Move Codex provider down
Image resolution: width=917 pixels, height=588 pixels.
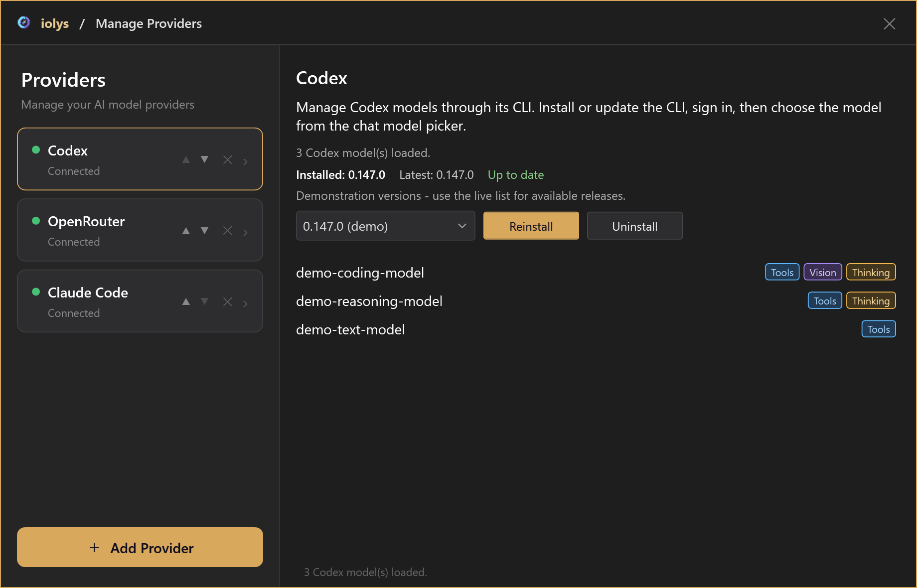tap(204, 159)
